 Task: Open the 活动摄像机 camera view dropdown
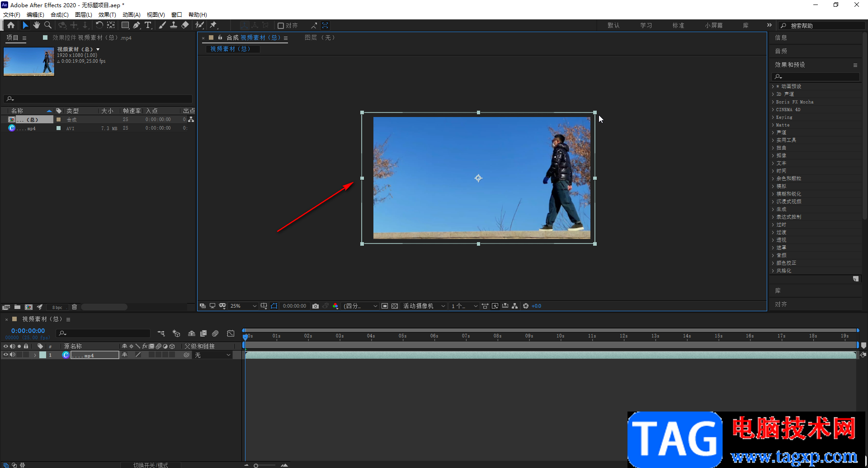tap(424, 306)
